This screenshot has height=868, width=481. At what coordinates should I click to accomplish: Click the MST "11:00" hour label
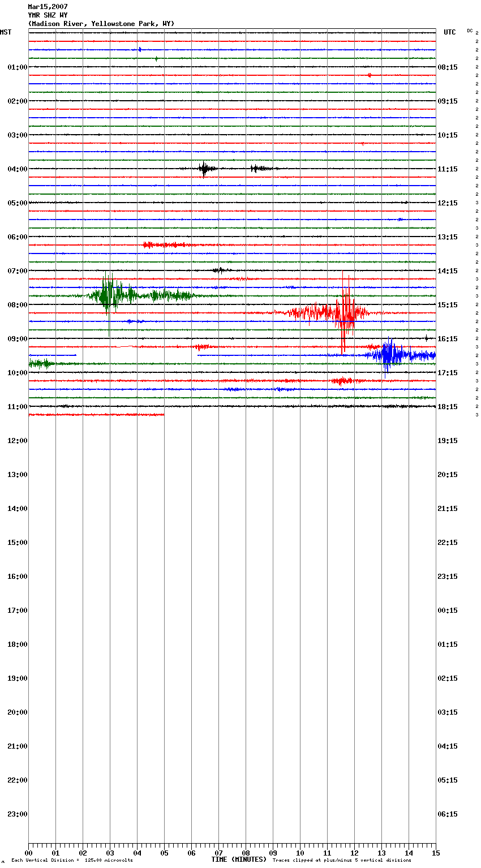click(18, 407)
